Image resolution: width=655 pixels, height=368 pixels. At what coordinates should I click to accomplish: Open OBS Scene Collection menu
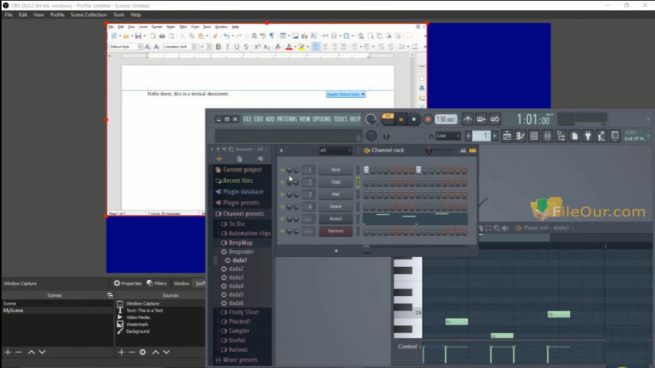(x=89, y=15)
